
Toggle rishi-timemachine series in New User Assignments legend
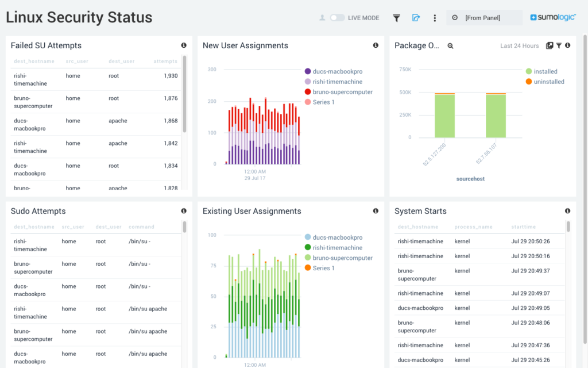pos(334,82)
